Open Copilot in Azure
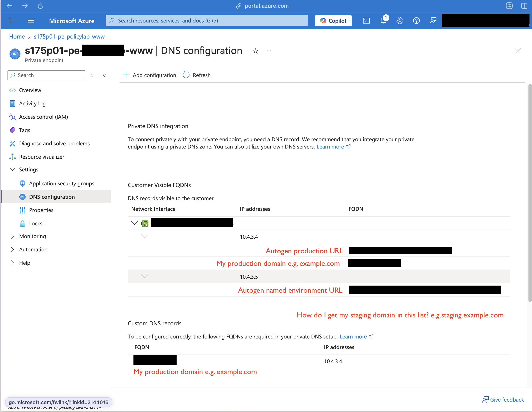 [x=333, y=20]
